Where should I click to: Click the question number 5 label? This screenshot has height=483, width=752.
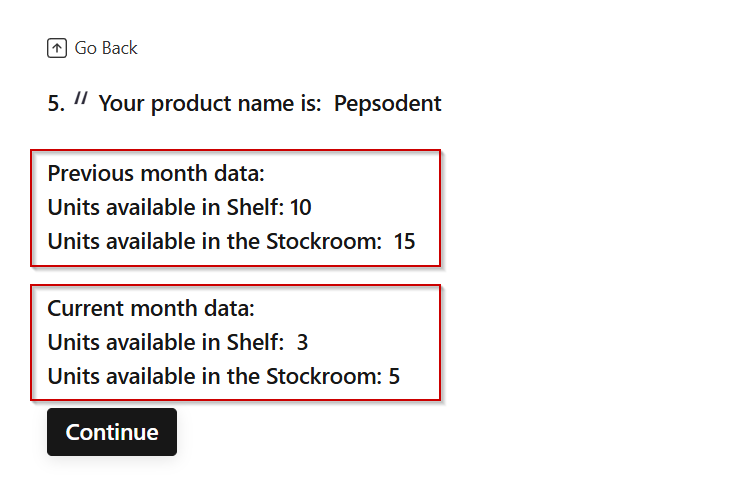point(56,104)
